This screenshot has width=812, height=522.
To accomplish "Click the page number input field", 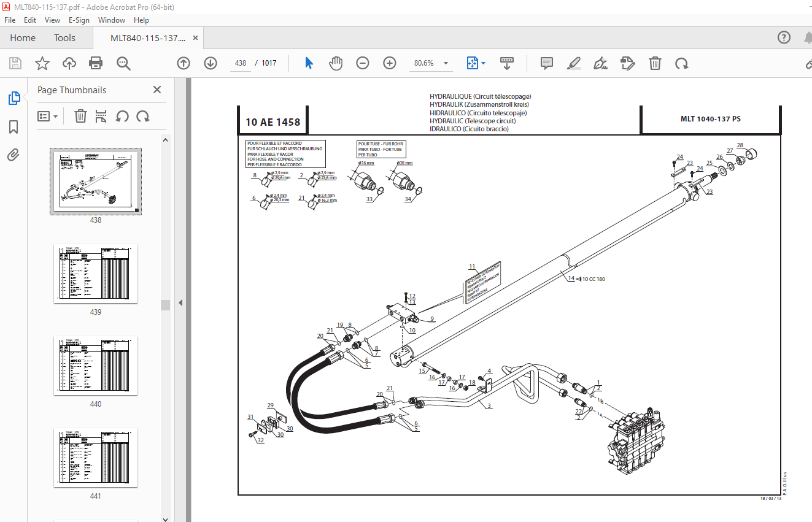I will [x=241, y=63].
